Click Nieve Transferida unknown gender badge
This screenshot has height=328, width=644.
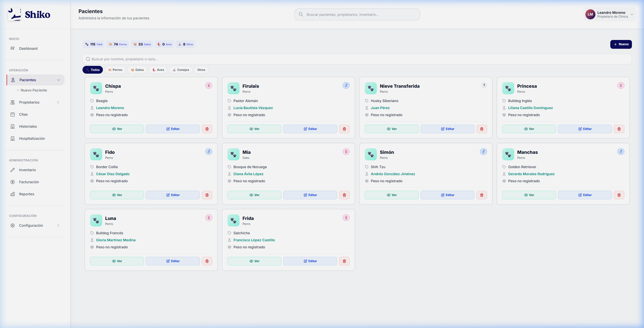pos(484,85)
